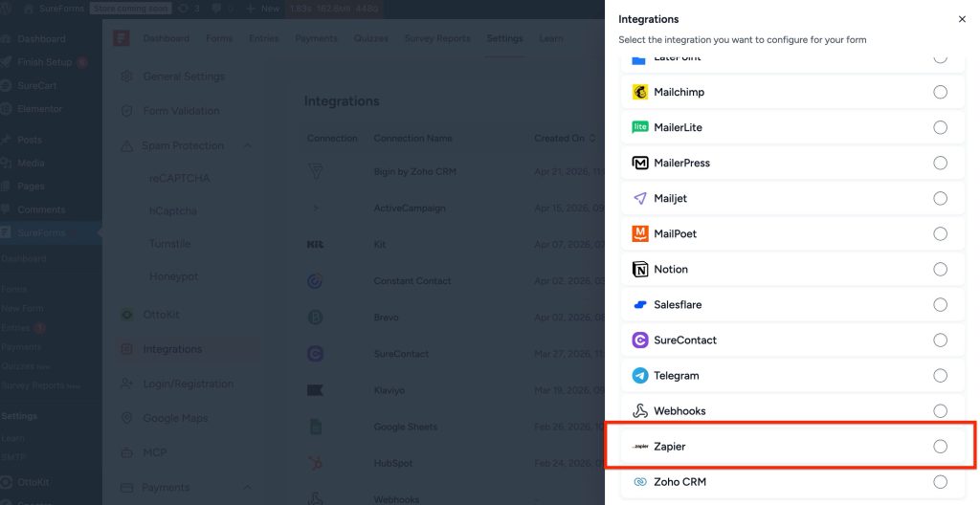Screen dimensions: 980x505
Task: Open General Settings in sidebar
Action: tap(184, 77)
